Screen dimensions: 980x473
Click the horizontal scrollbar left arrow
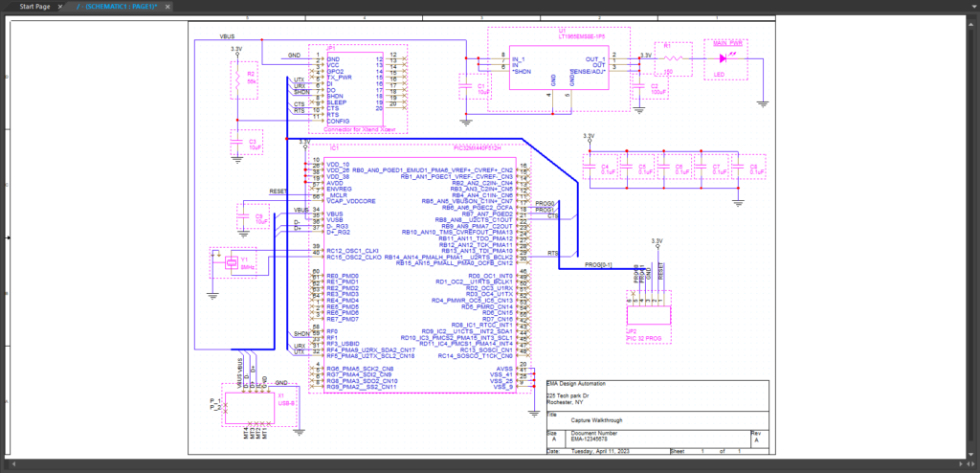(x=13, y=465)
